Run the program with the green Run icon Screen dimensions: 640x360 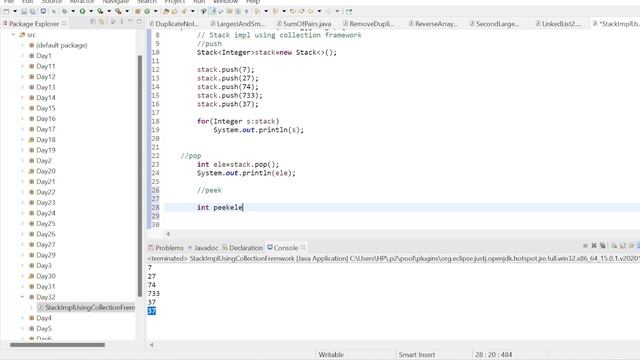tap(82, 11)
